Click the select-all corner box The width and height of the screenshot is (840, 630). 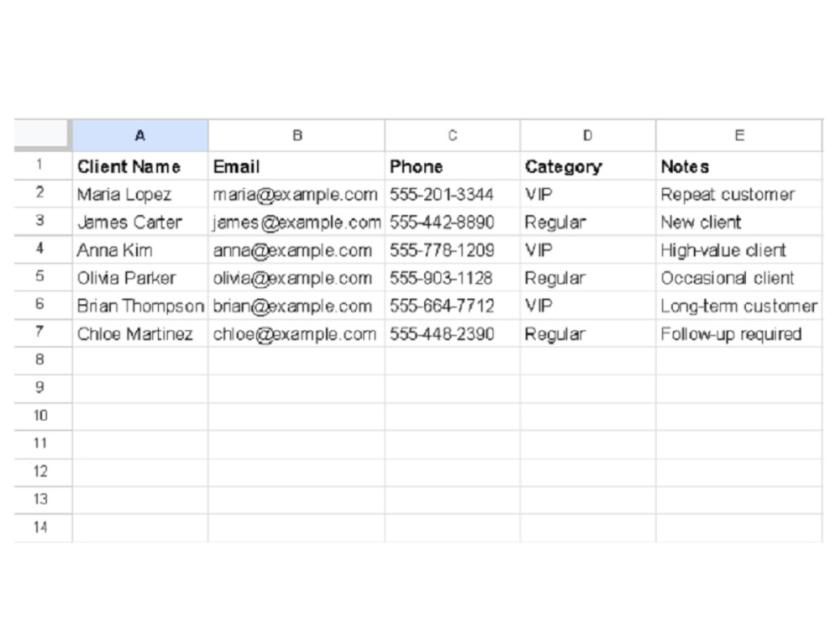tap(42, 134)
